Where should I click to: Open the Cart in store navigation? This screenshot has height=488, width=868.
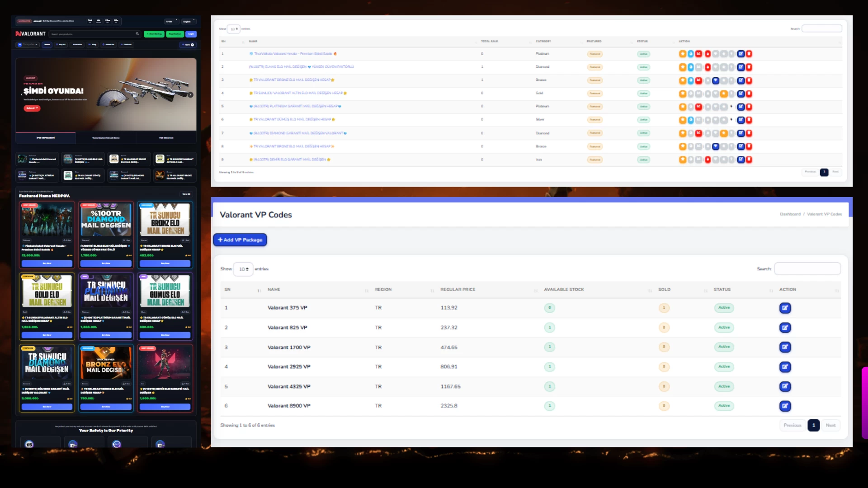(188, 45)
